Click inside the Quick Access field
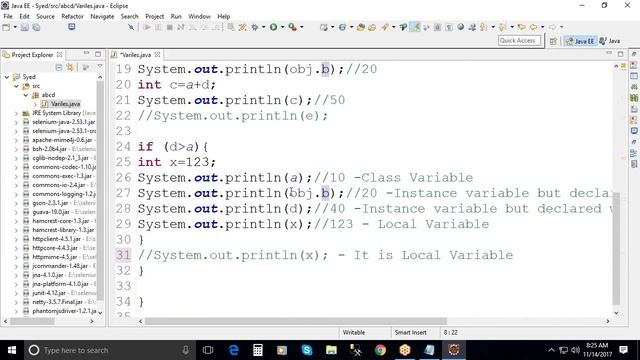 coord(519,40)
